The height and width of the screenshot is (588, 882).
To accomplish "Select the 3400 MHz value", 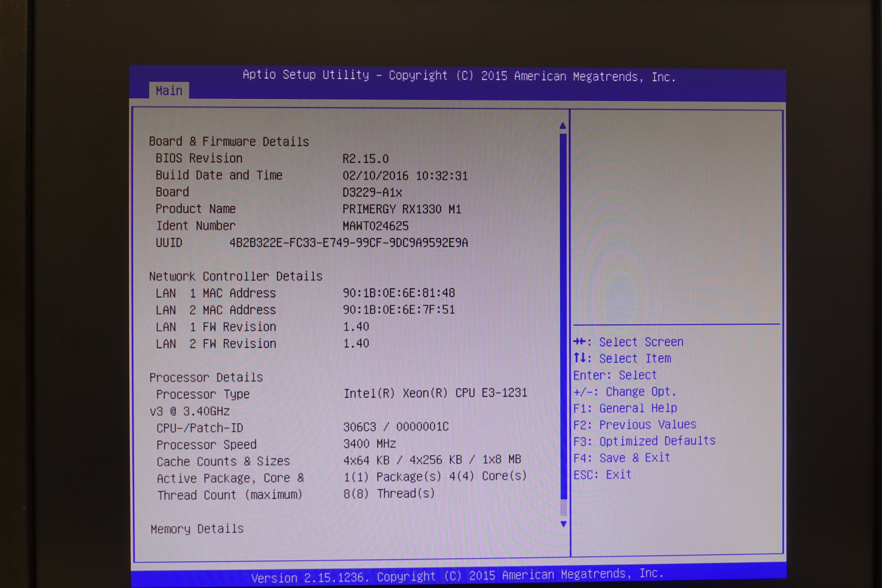I will point(370,444).
